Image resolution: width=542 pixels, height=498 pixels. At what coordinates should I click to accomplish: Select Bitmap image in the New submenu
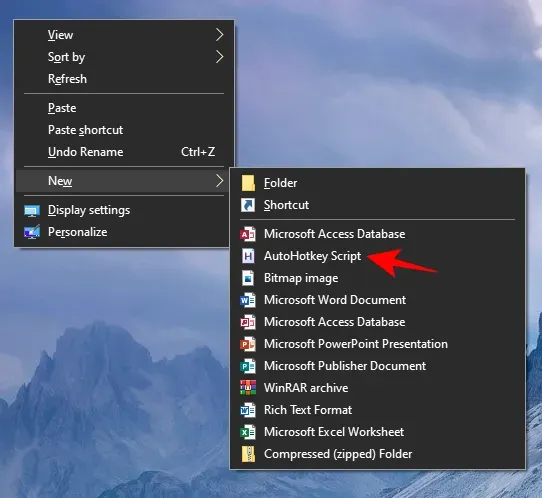377,278
